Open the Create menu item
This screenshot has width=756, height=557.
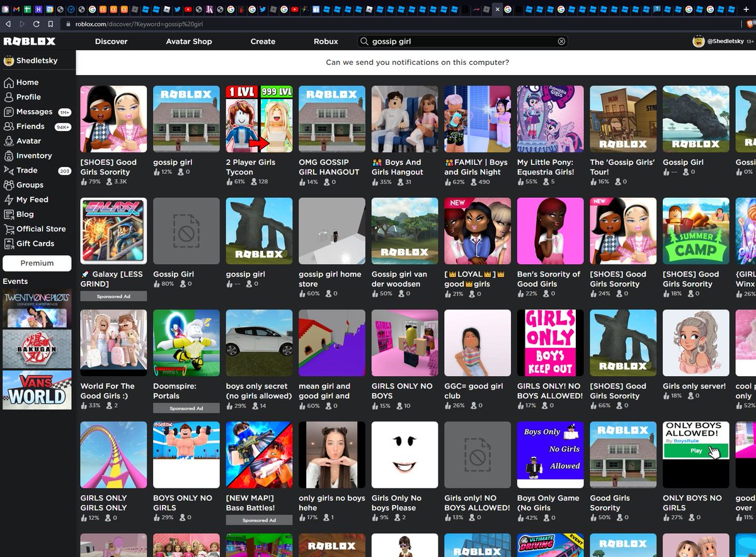point(263,42)
